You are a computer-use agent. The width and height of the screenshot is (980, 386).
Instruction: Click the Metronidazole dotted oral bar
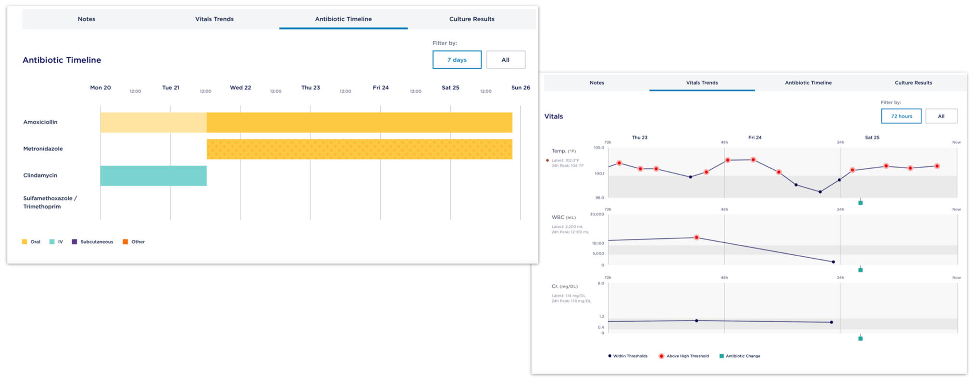(x=359, y=149)
